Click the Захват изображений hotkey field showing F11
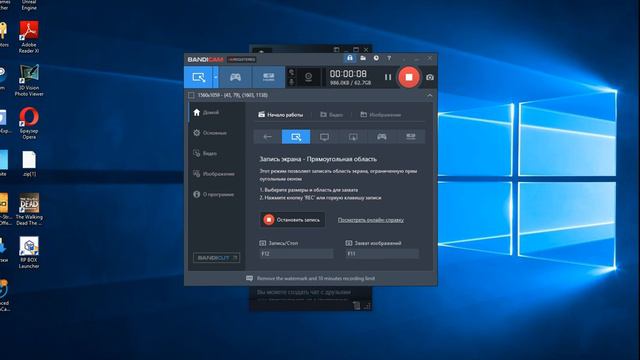 tap(382, 253)
